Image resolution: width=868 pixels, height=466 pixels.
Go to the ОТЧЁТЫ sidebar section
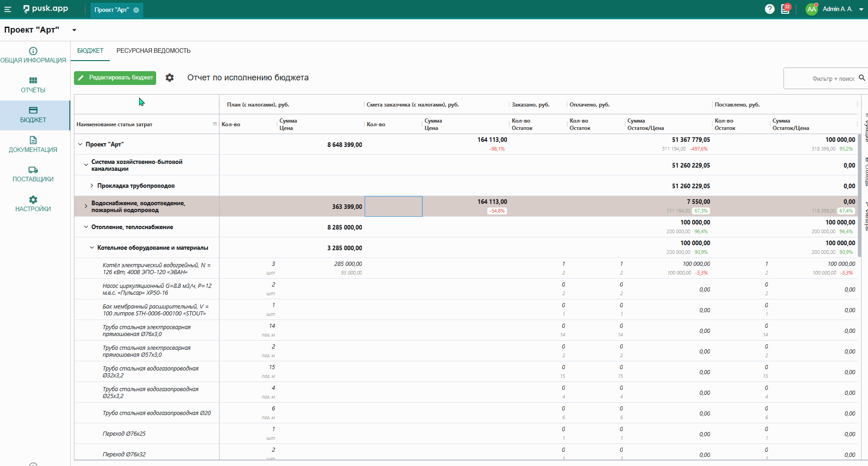pyautogui.click(x=33, y=85)
